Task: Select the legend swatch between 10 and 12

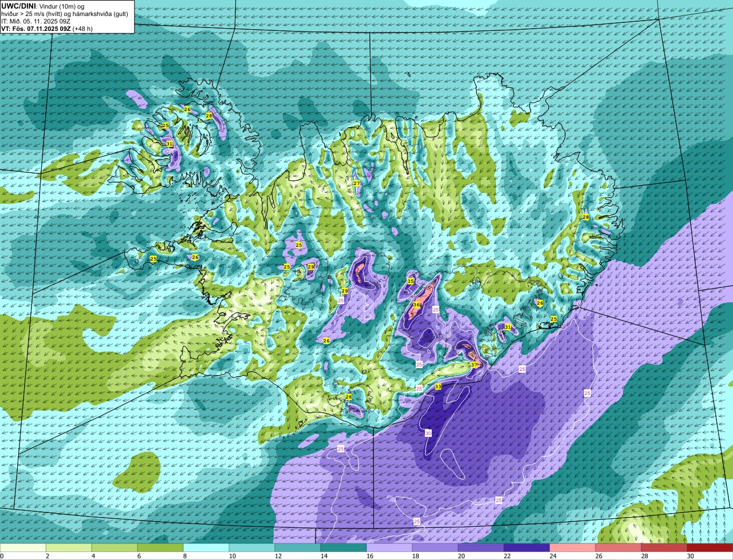Action: (252, 547)
